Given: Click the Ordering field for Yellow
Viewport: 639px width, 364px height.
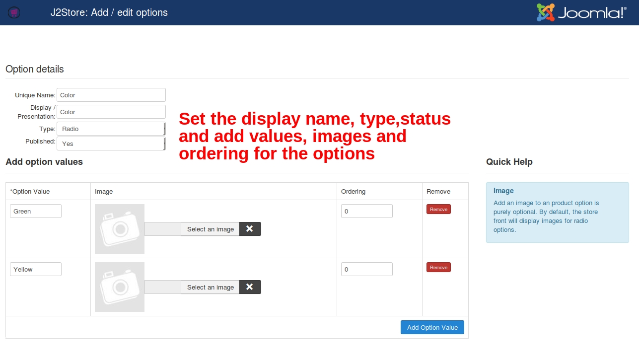Looking at the screenshot, I should 367,269.
